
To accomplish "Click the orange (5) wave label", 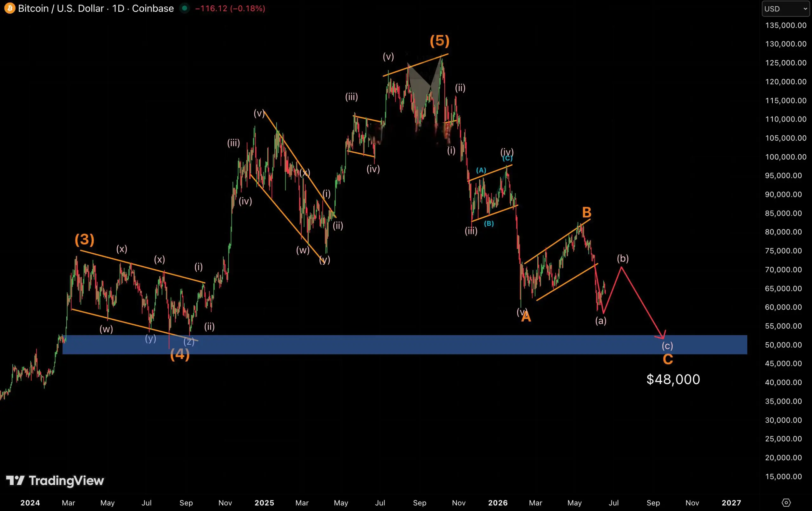I will [x=440, y=41].
